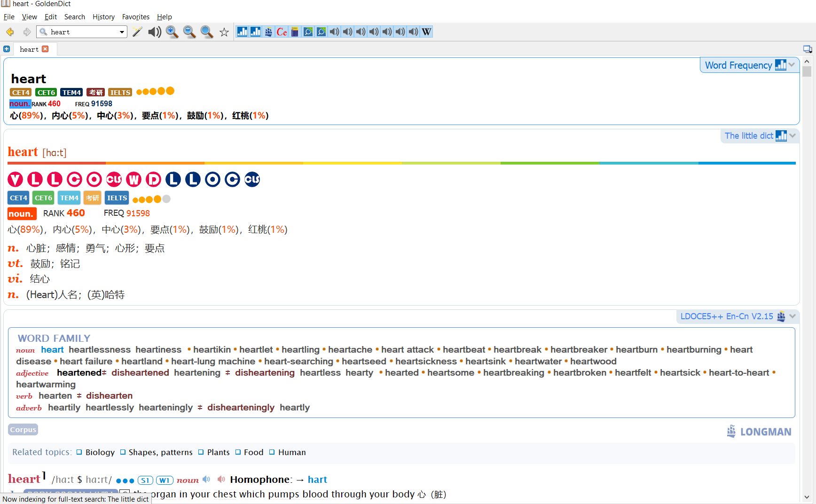Click the LDOCE5++ En-Cn V2.15 header label
This screenshot has width=816, height=504.
tap(727, 316)
